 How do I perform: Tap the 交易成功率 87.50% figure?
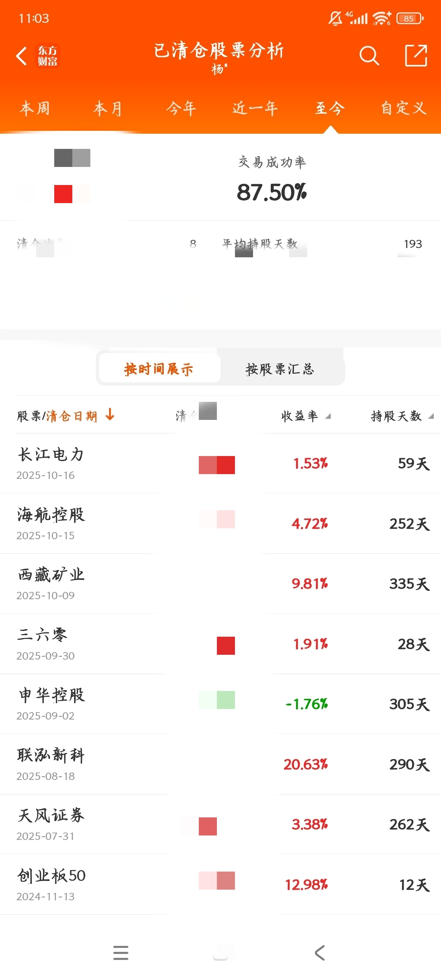pyautogui.click(x=272, y=192)
